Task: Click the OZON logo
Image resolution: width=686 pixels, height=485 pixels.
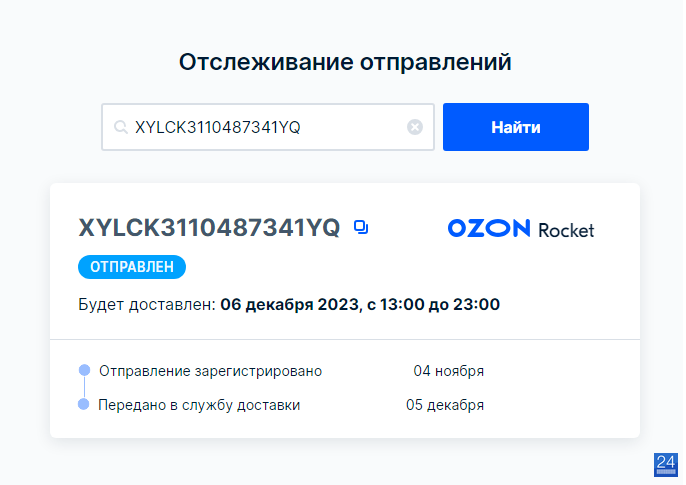Action: (489, 228)
